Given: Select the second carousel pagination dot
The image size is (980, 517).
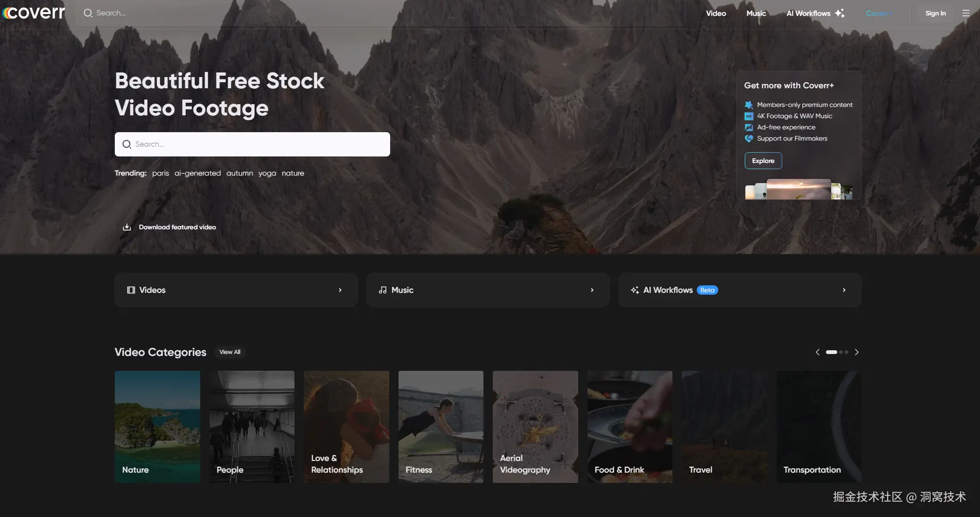Looking at the screenshot, I should click(841, 352).
